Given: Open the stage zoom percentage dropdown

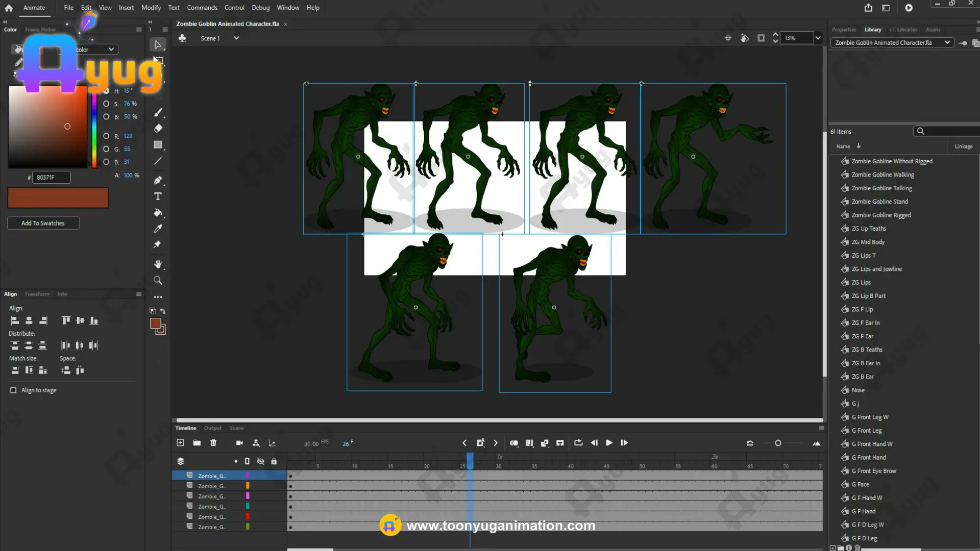Looking at the screenshot, I should pyautogui.click(x=818, y=38).
